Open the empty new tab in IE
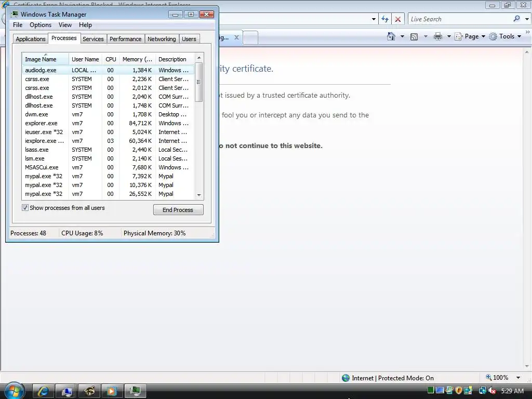 tap(250, 37)
